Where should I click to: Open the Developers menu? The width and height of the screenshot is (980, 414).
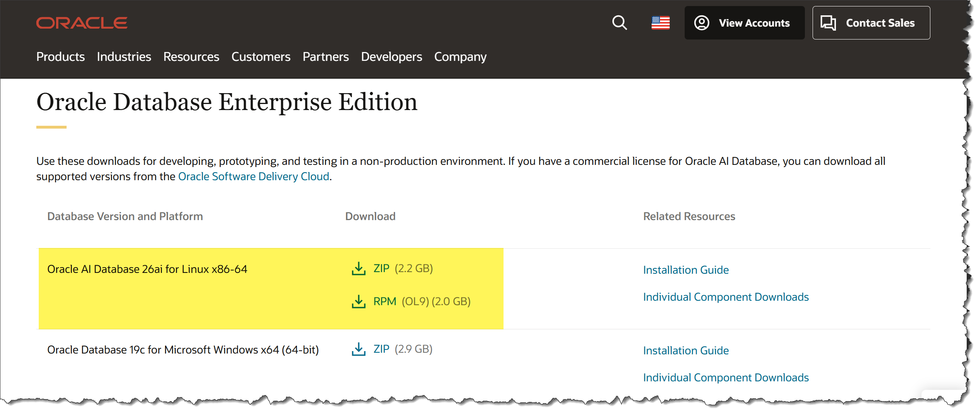coord(391,57)
